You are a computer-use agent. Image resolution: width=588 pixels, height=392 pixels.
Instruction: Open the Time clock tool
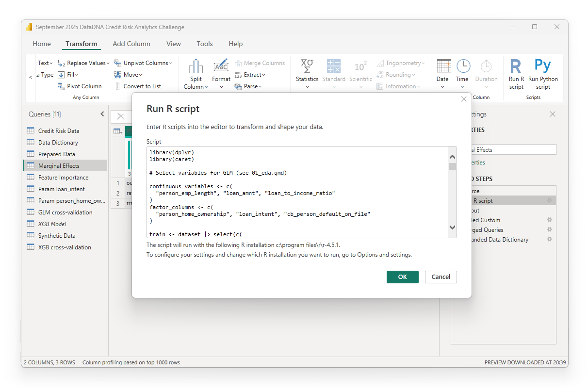coord(463,66)
